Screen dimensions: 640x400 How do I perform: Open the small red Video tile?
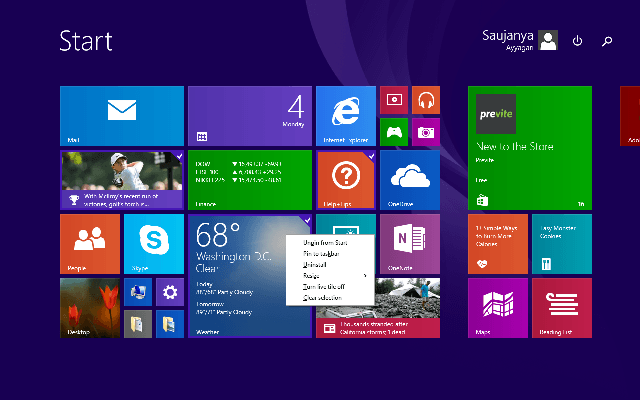click(394, 100)
